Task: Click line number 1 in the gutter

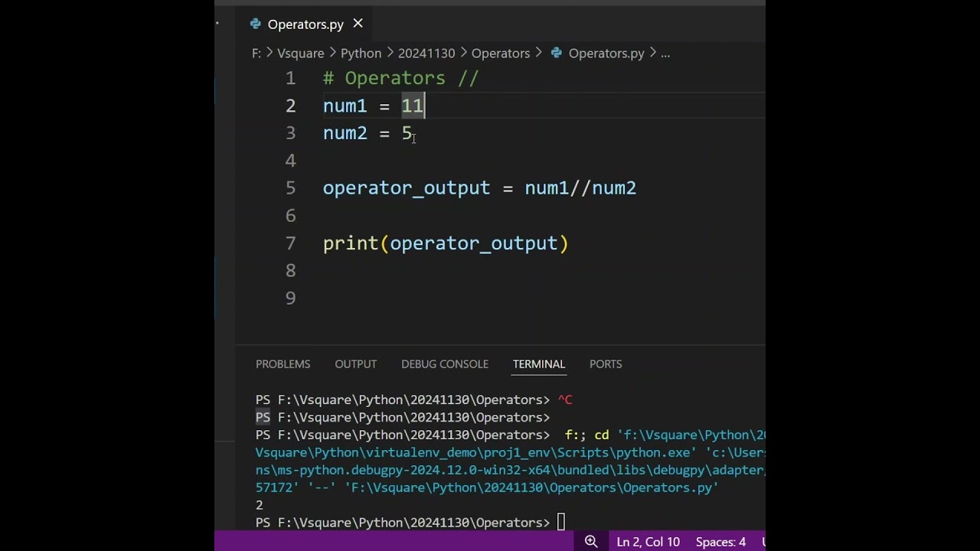Action: [290, 78]
